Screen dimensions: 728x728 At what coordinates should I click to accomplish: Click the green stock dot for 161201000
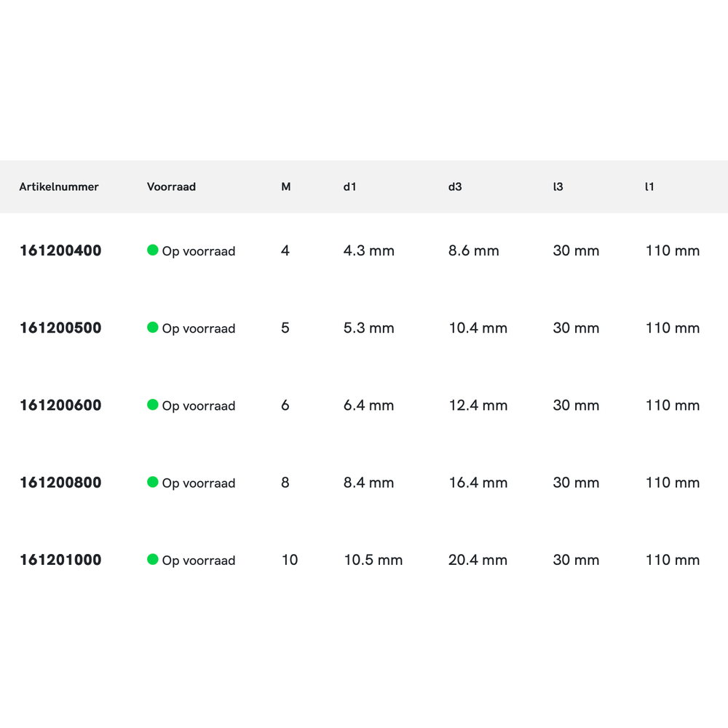[153, 559]
